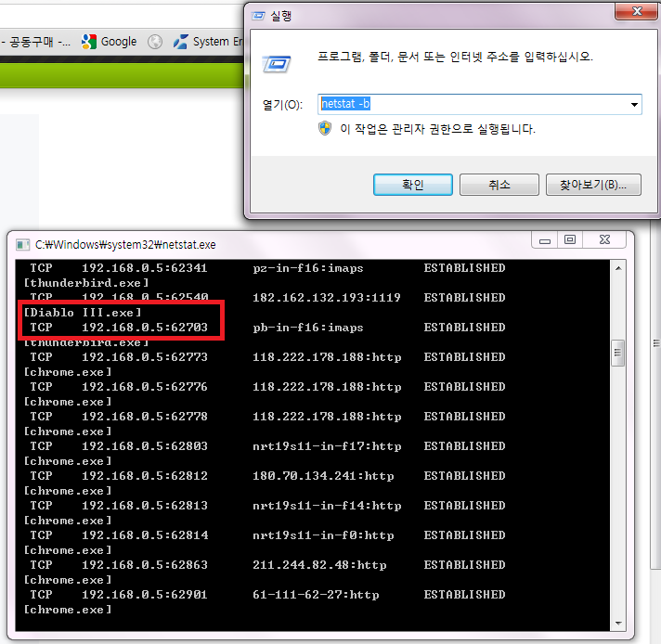This screenshot has height=644, width=661.
Task: Close the 실행 Run dialog
Action: click(x=636, y=12)
